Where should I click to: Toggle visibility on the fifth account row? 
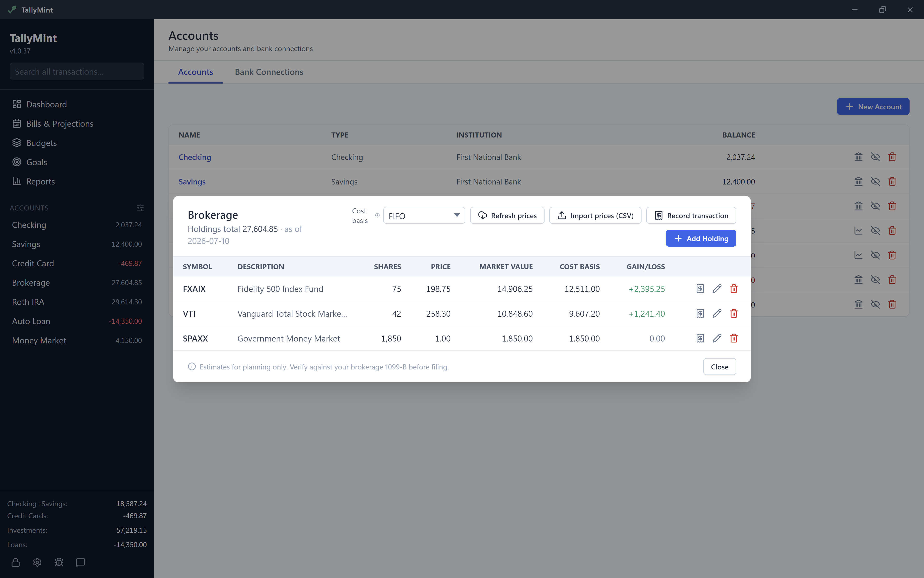[875, 255]
